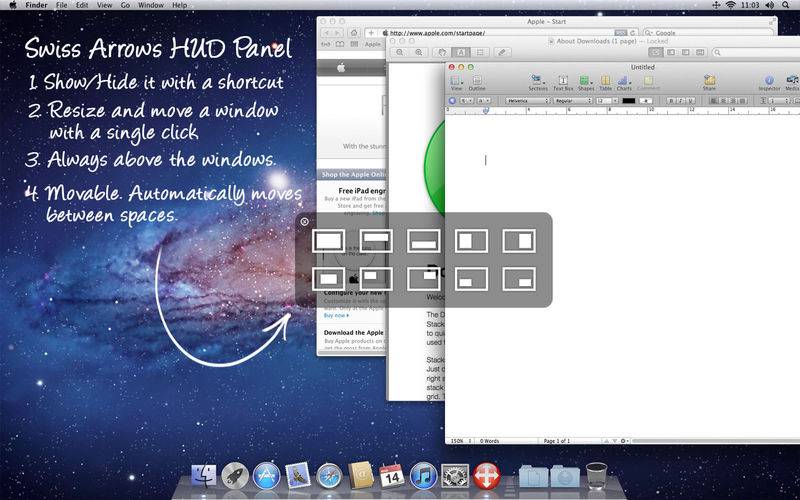This screenshot has height=500, width=800.
Task: Toggle bold in the Pages format bar
Action: 671,101
